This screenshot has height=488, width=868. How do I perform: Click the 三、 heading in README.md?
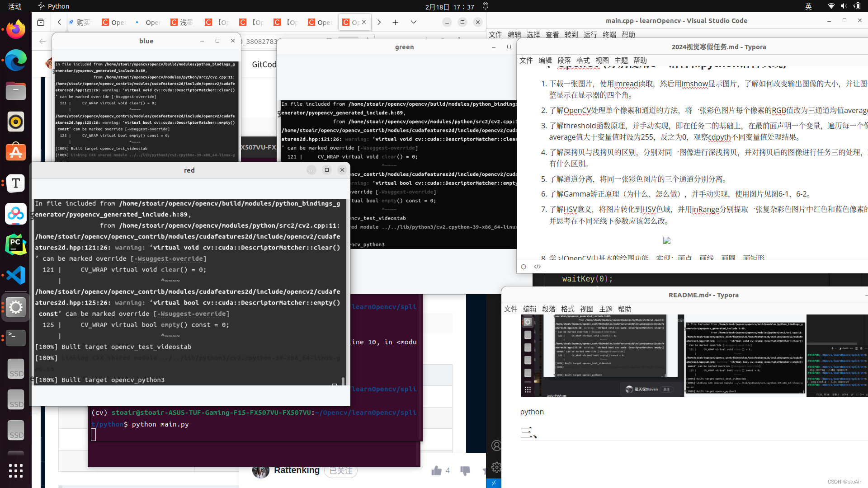(x=528, y=432)
